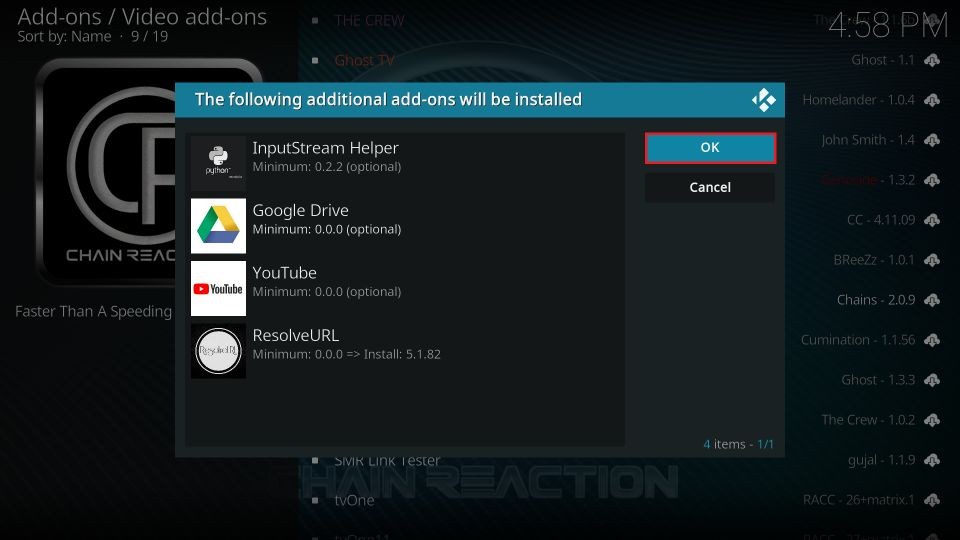Select InputStream Helper list entry text
The image size is (960, 540).
[326, 148]
